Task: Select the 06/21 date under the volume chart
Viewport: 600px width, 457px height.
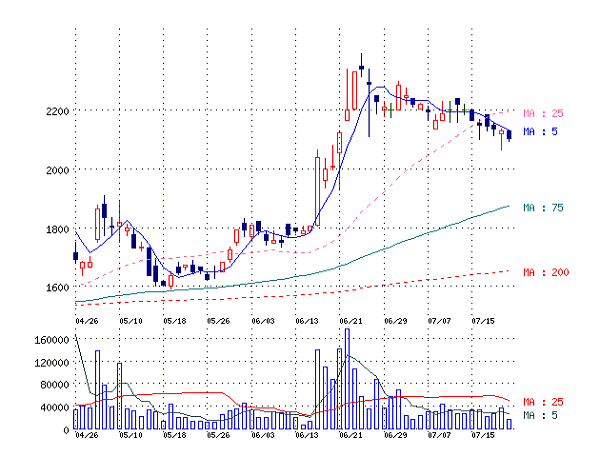Action: (x=351, y=435)
